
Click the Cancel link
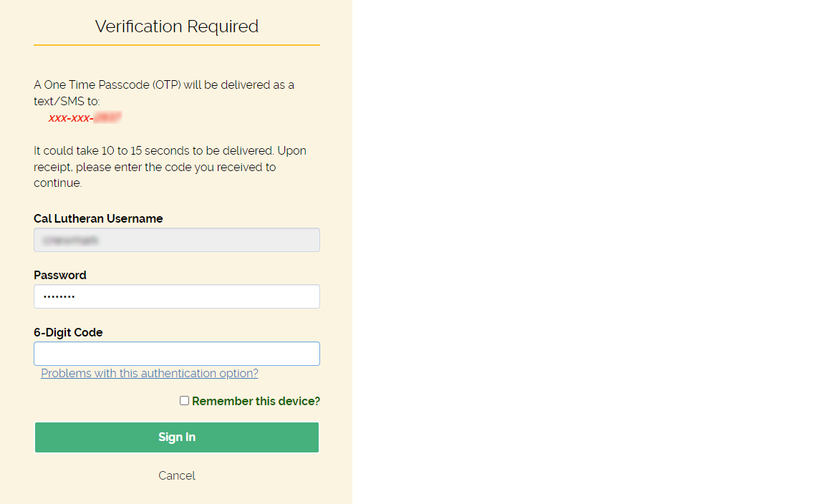[x=176, y=475]
